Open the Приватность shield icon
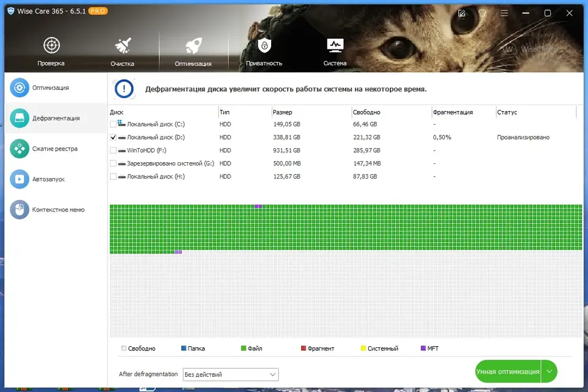The width and height of the screenshot is (588, 392). click(265, 45)
